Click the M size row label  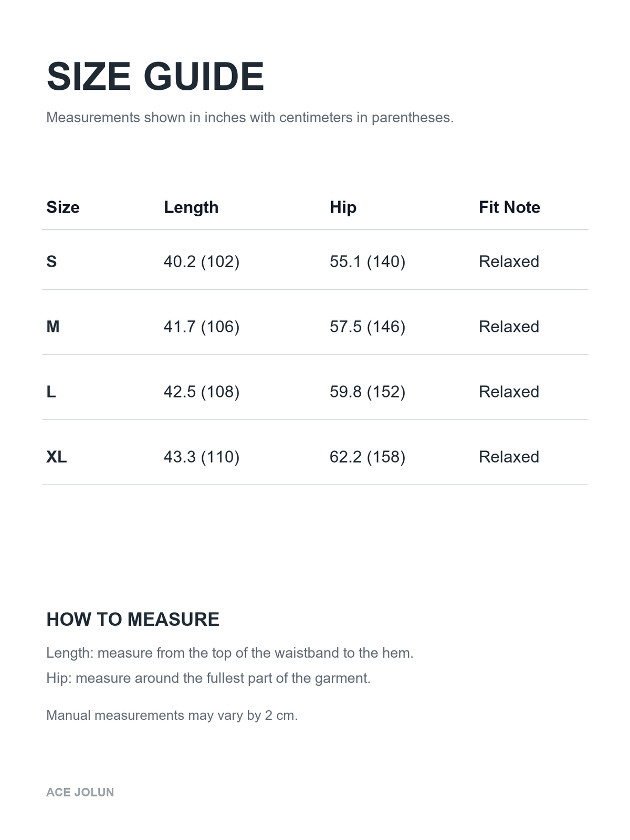pos(53,327)
